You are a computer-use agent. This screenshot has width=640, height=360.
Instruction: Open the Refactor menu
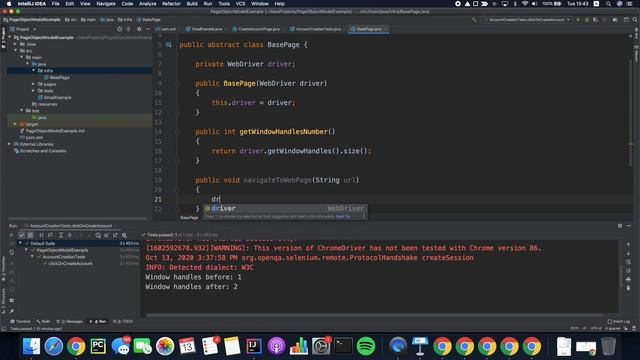coord(171,4)
